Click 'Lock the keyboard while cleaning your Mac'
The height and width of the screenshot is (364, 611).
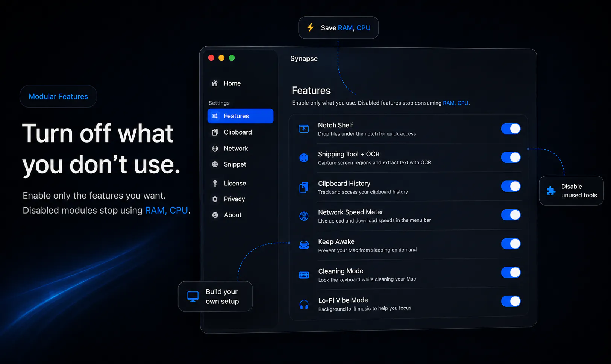367,279
